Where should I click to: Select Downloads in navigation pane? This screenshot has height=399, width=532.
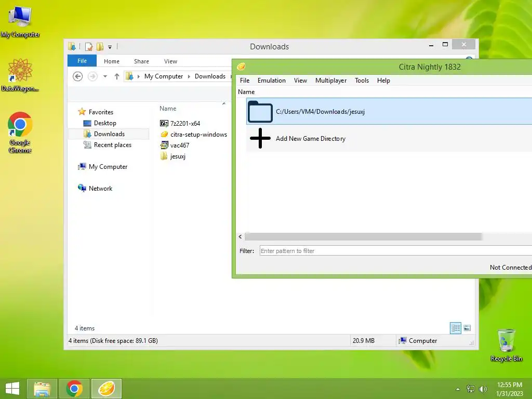click(x=109, y=134)
